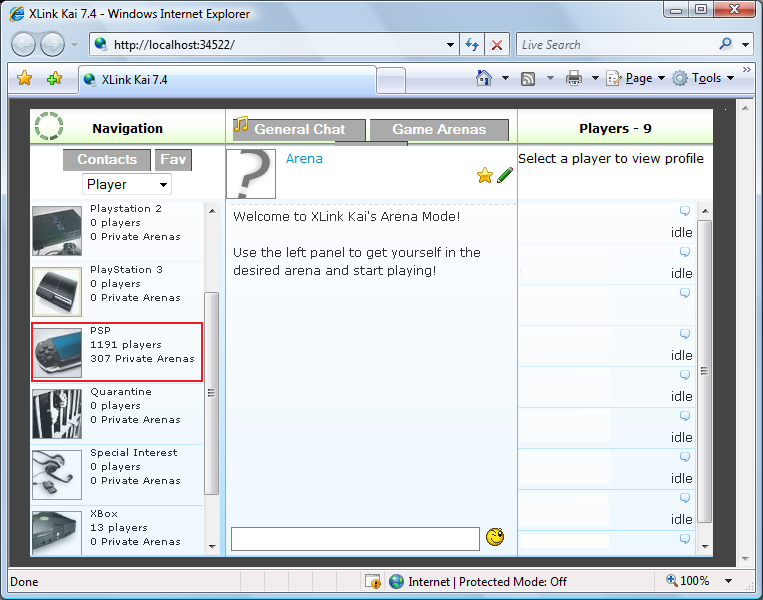This screenshot has width=763, height=600.
Task: Switch to the General Chat tab
Action: pos(299,130)
